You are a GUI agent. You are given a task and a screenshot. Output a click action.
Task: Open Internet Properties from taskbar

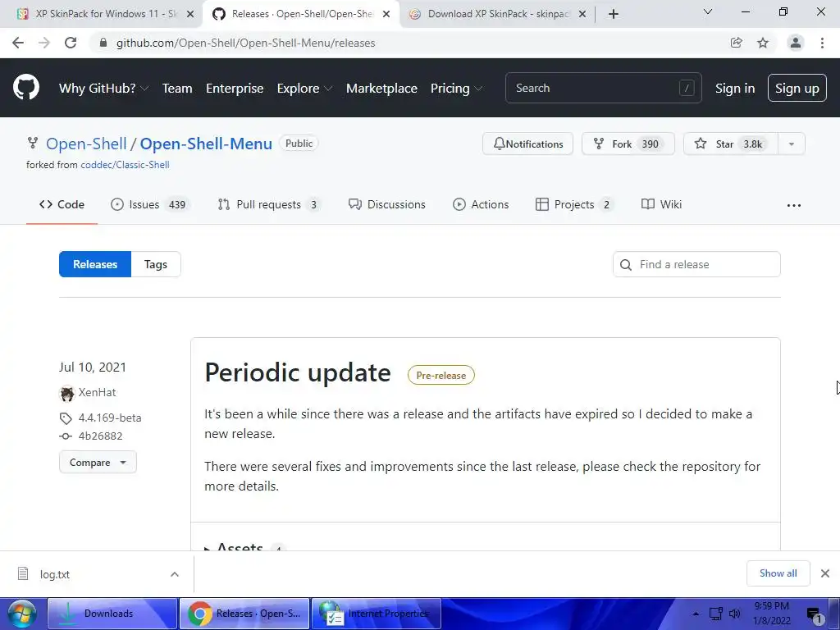(376, 614)
